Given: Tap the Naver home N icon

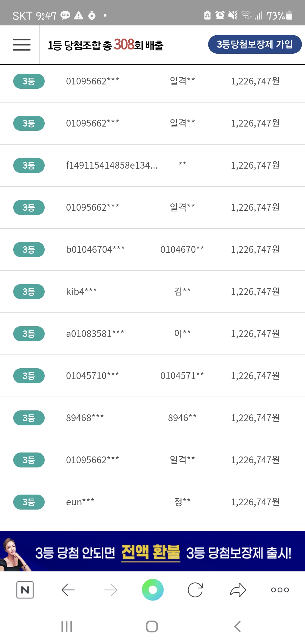Looking at the screenshot, I should pos(25,590).
